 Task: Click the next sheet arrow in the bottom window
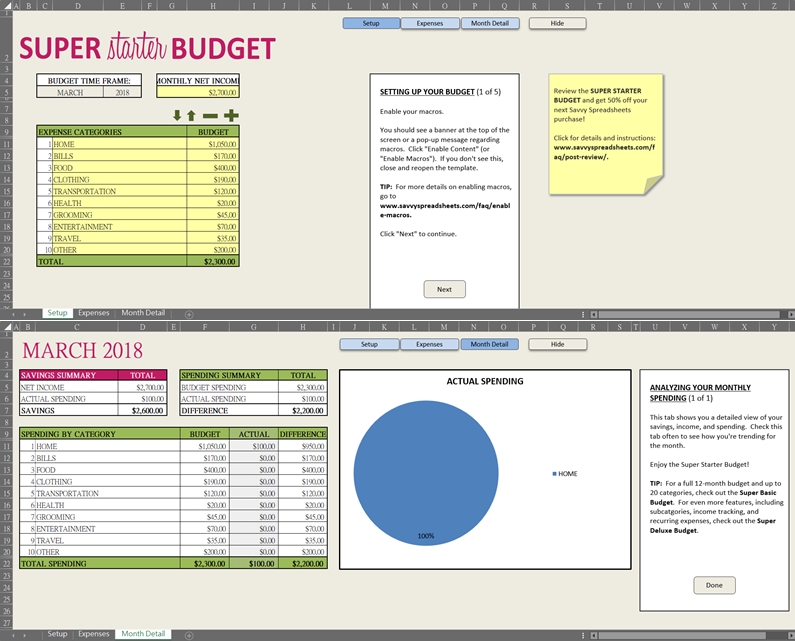click(24, 635)
